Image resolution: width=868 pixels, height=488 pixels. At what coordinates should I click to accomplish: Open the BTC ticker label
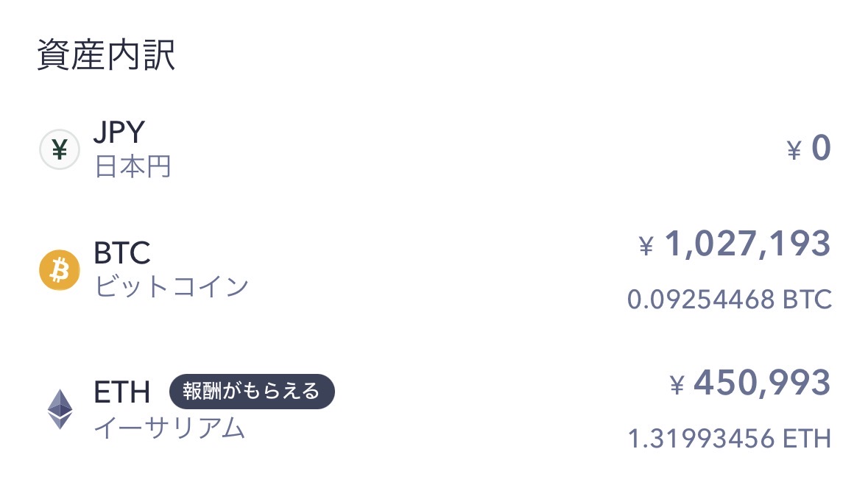coord(122,253)
